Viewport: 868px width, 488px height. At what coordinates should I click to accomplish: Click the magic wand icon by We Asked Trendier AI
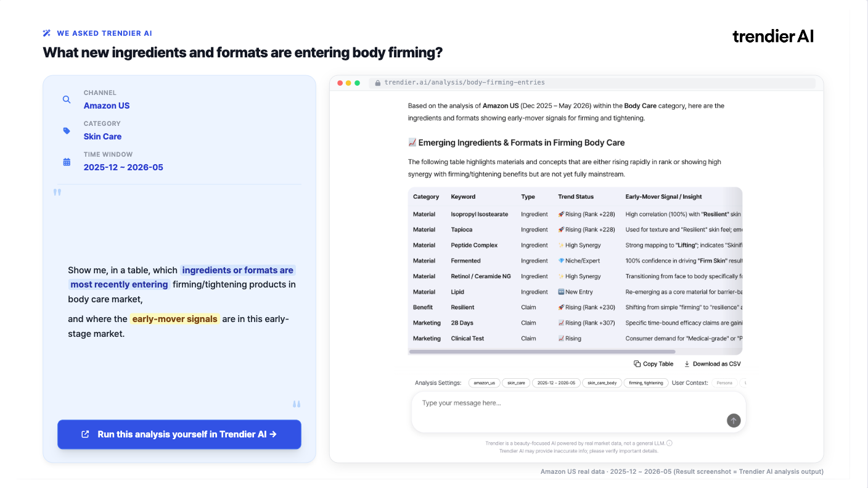point(47,33)
